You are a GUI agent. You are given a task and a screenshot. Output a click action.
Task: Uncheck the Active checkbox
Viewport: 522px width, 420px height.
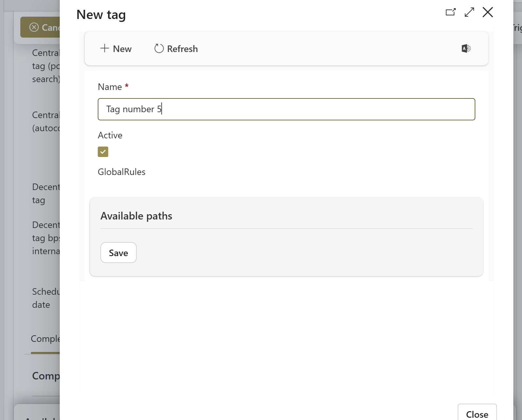(x=103, y=152)
